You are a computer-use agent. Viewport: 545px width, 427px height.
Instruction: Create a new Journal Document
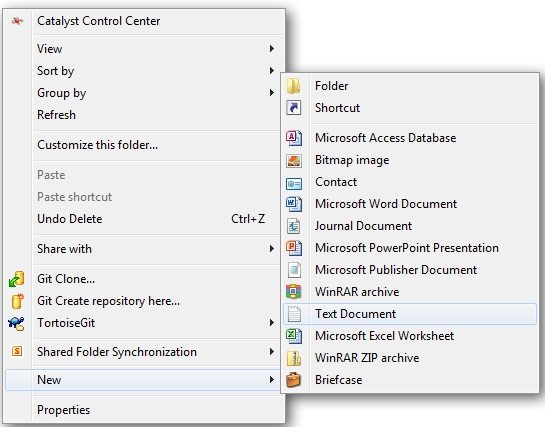pos(410,226)
